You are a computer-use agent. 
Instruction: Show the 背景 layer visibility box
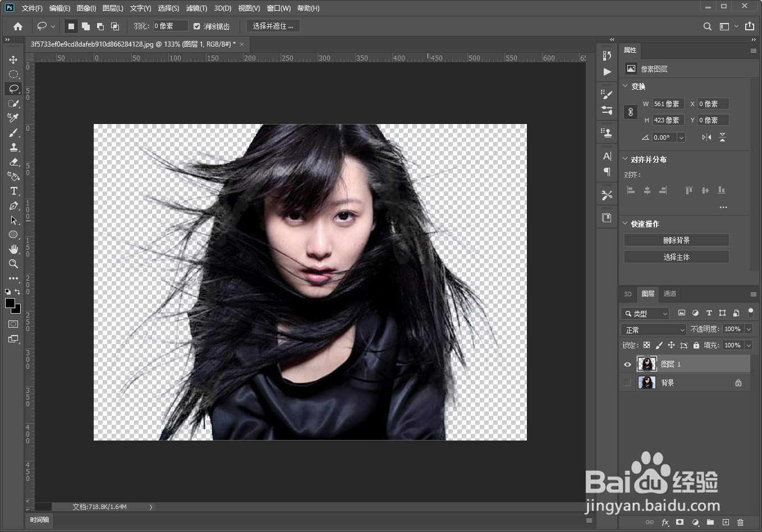[627, 383]
